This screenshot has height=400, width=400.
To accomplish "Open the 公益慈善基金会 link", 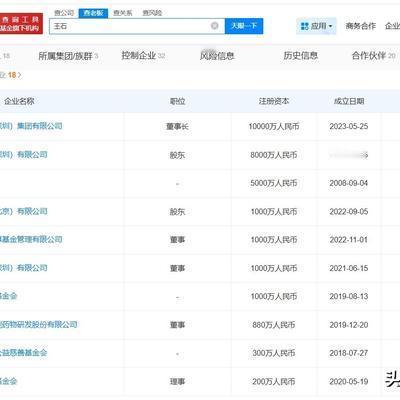I will coord(24,353).
